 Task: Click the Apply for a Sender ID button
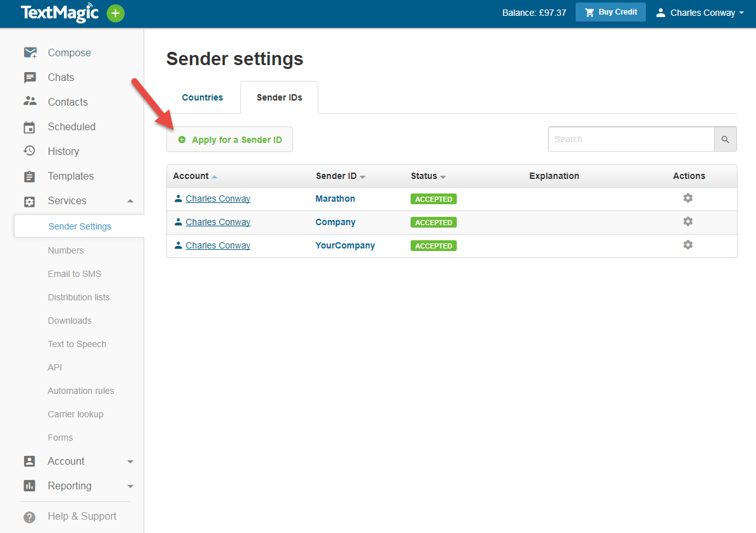230,138
